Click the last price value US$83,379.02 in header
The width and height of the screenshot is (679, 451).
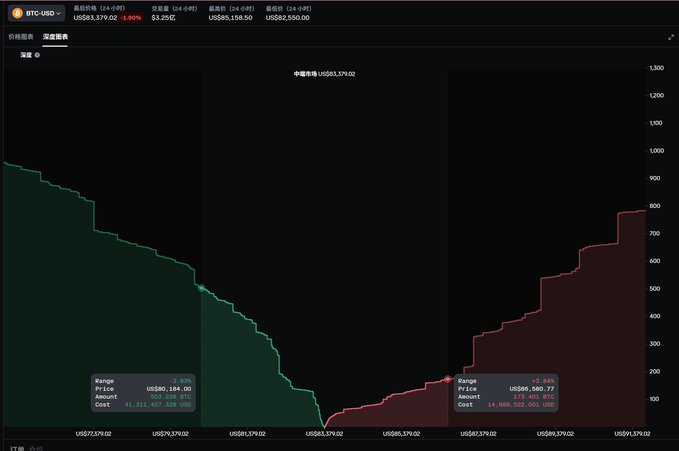(x=95, y=18)
